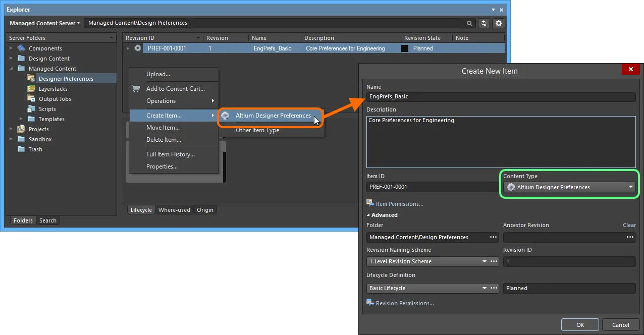
Task: Click the Revision Permissions icon
Action: click(x=370, y=303)
